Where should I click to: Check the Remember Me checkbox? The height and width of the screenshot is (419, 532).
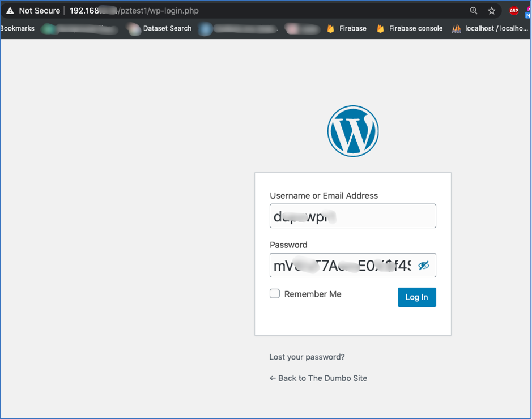tap(274, 293)
